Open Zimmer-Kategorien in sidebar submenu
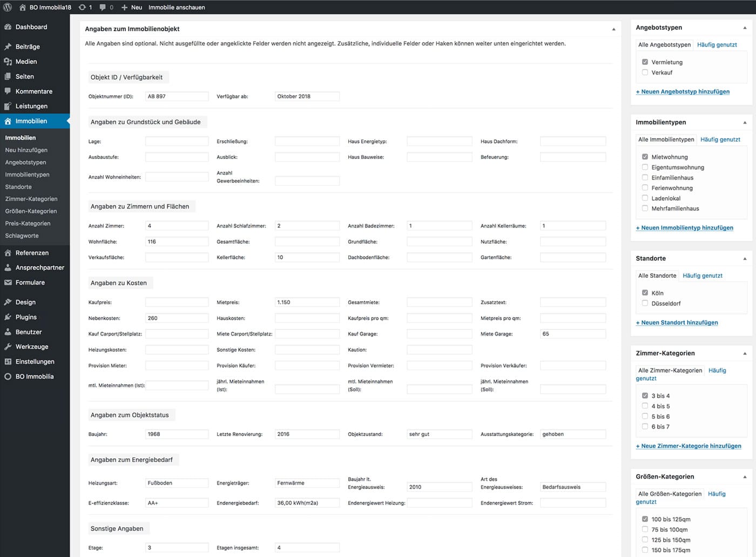 pos(31,199)
